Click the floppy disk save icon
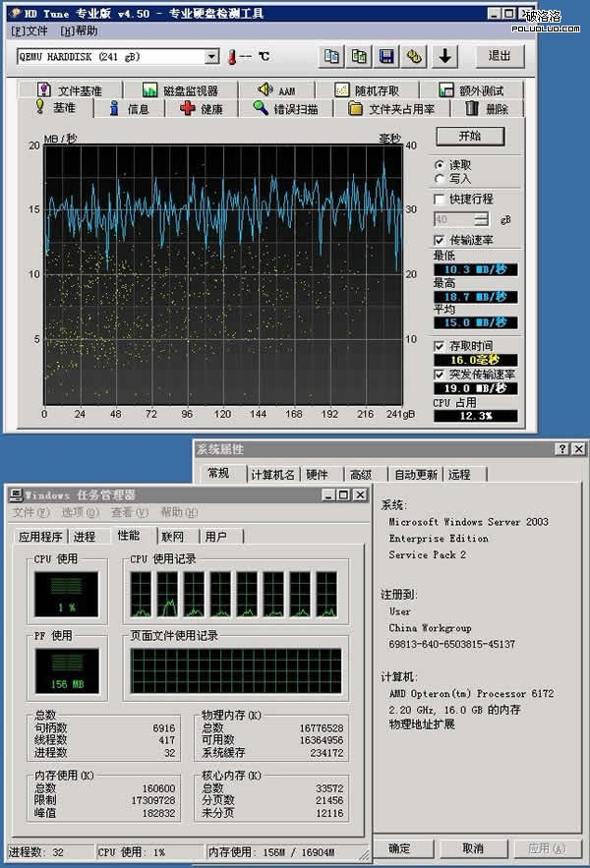The width and height of the screenshot is (590, 868). (387, 56)
